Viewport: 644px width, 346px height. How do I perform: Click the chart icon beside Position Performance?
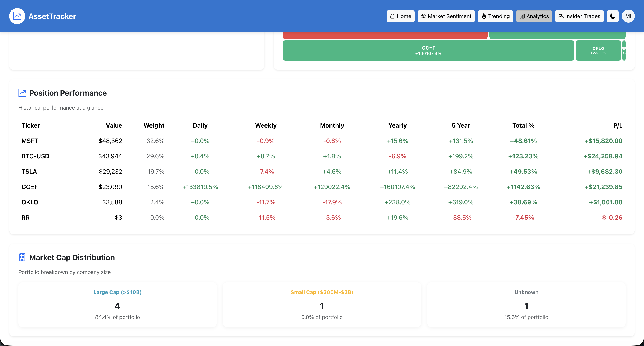pyautogui.click(x=23, y=92)
